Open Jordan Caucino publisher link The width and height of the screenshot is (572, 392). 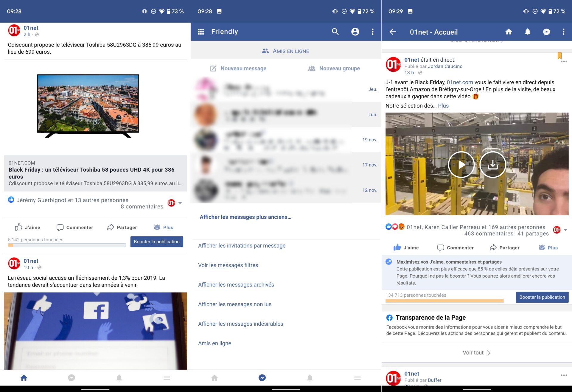pos(445,66)
